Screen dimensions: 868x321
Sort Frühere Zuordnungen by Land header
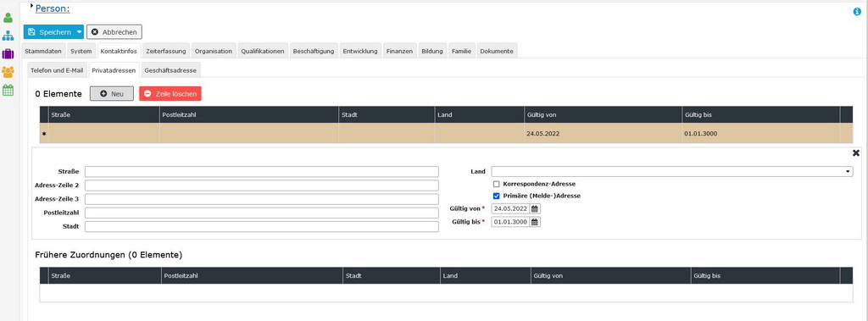tap(485, 275)
